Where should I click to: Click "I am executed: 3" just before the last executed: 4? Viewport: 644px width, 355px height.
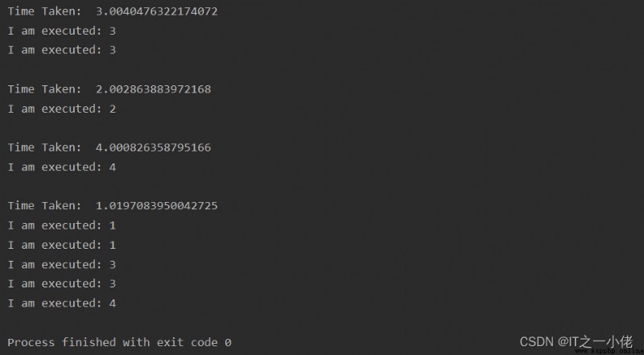(x=62, y=283)
